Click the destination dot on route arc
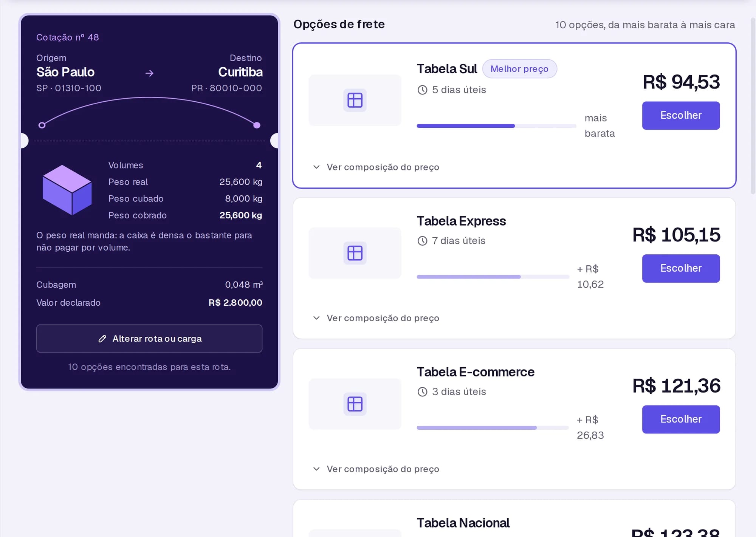Image resolution: width=756 pixels, height=537 pixels. point(257,125)
